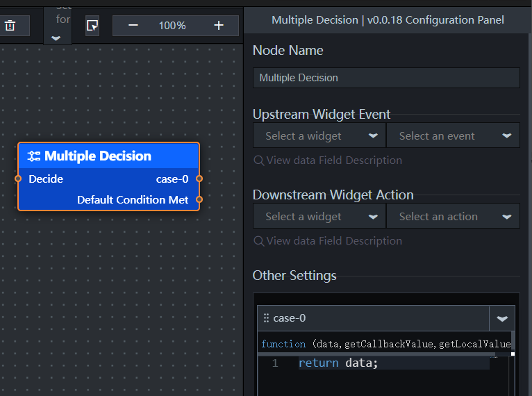Image resolution: width=532 pixels, height=396 pixels.
Task: Open Upstream 'Select a widget' dropdown
Action: tap(319, 135)
